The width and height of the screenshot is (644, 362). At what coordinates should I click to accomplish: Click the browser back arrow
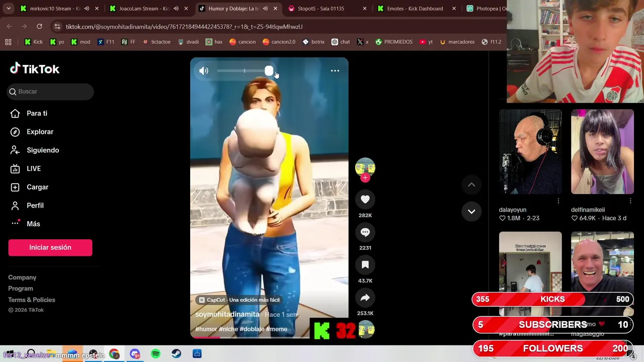10,26
